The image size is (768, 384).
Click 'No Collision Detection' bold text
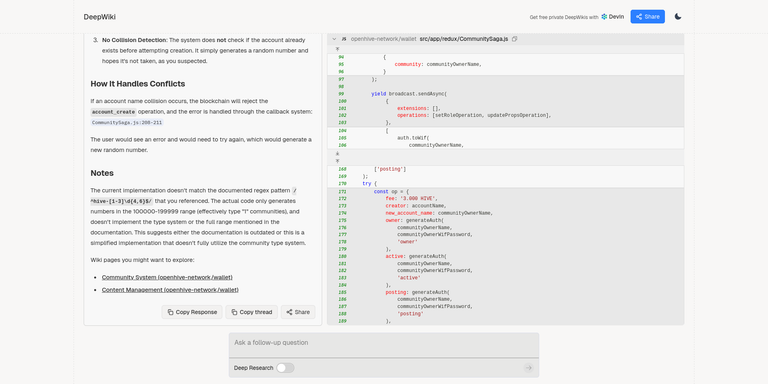134,40
